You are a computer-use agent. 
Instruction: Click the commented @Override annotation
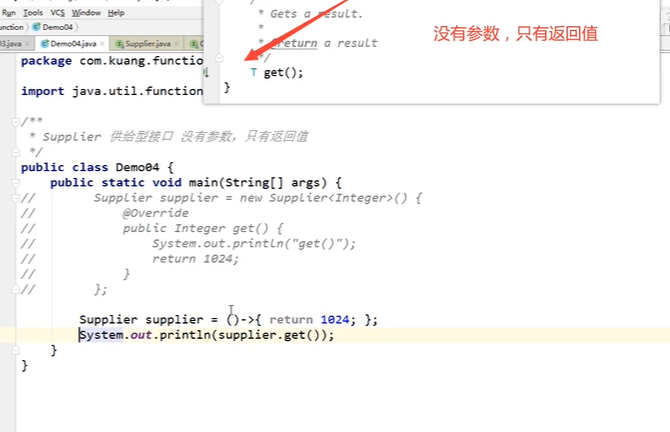click(x=156, y=213)
